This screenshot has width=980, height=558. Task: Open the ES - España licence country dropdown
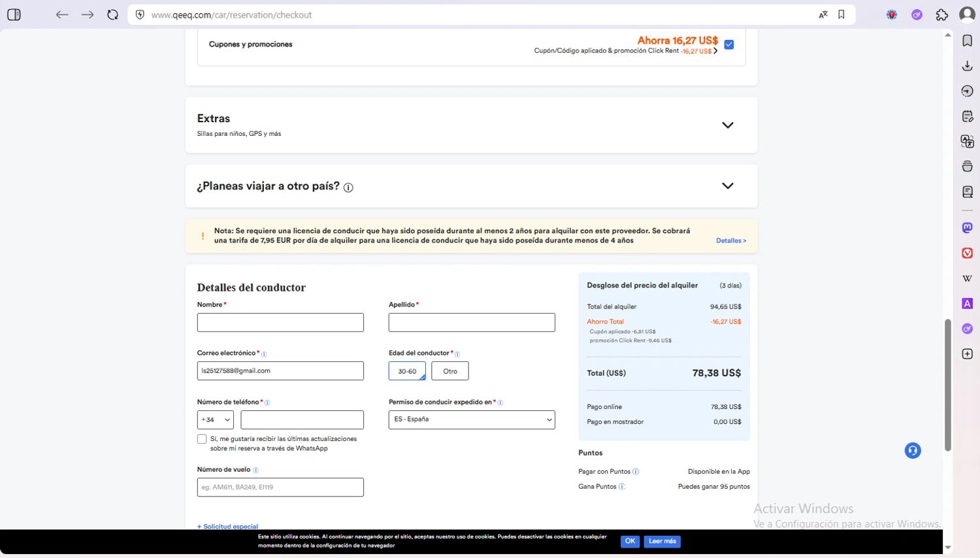472,419
